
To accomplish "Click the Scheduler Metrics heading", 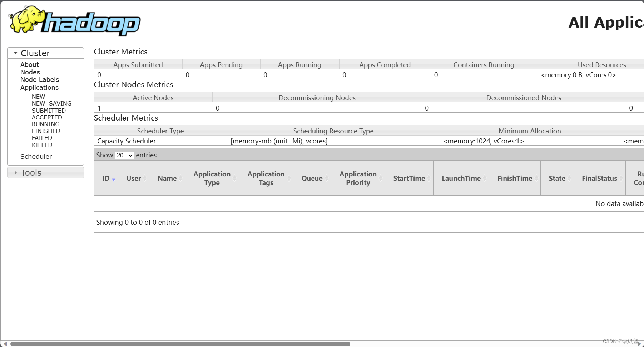I will pyautogui.click(x=126, y=118).
